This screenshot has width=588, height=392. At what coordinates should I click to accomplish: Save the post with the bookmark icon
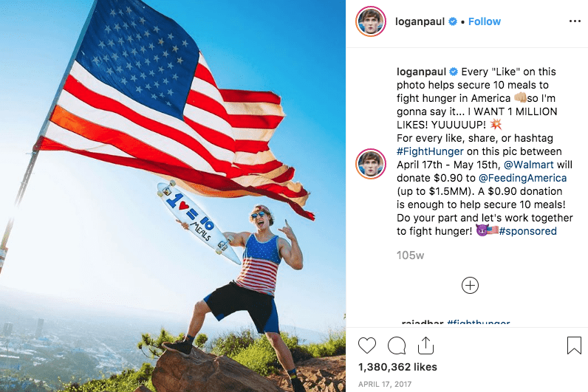pos(574,345)
